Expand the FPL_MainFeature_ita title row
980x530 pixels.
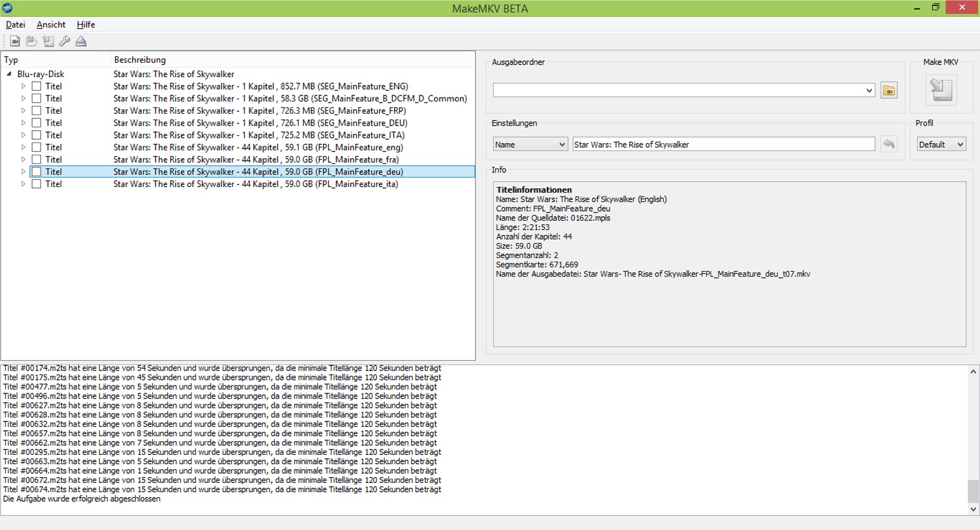(24, 184)
